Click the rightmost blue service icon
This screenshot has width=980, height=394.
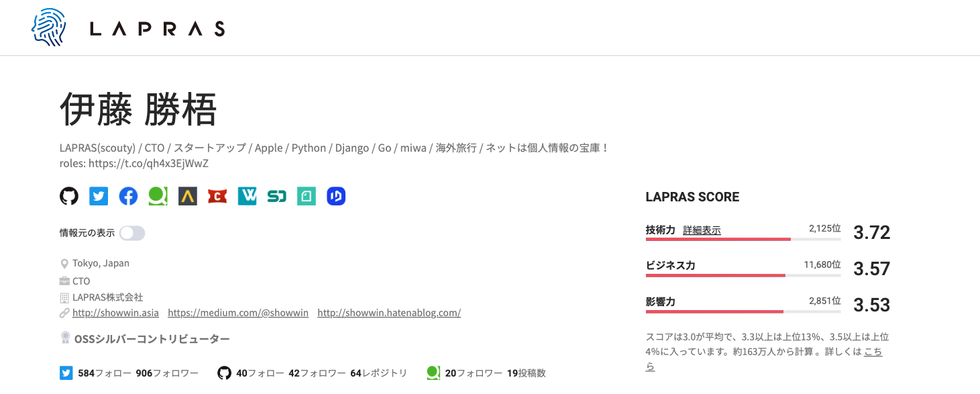point(335,195)
